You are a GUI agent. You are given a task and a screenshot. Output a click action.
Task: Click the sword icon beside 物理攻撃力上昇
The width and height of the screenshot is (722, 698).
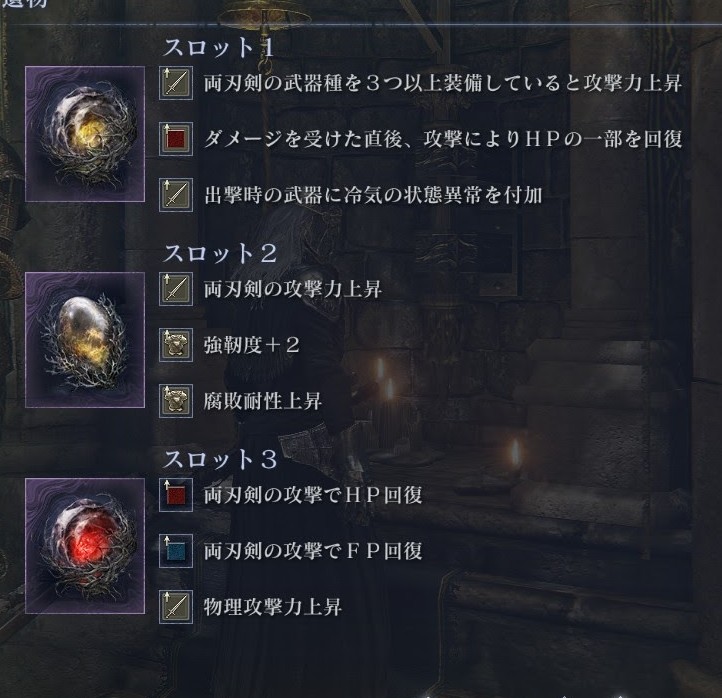pos(176,607)
